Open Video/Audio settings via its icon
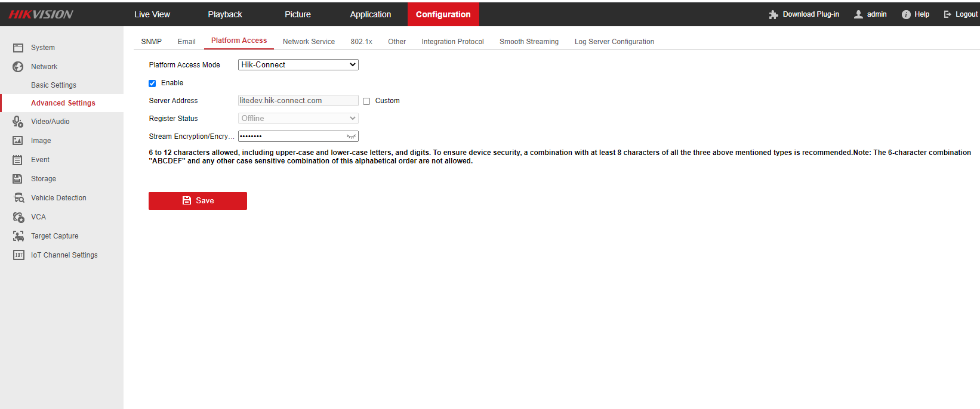The height and width of the screenshot is (409, 980). point(18,122)
